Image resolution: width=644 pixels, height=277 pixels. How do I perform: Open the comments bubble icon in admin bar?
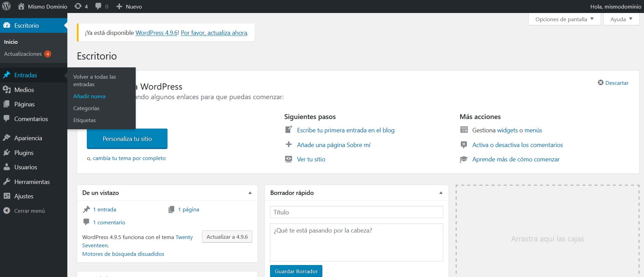pos(98,6)
